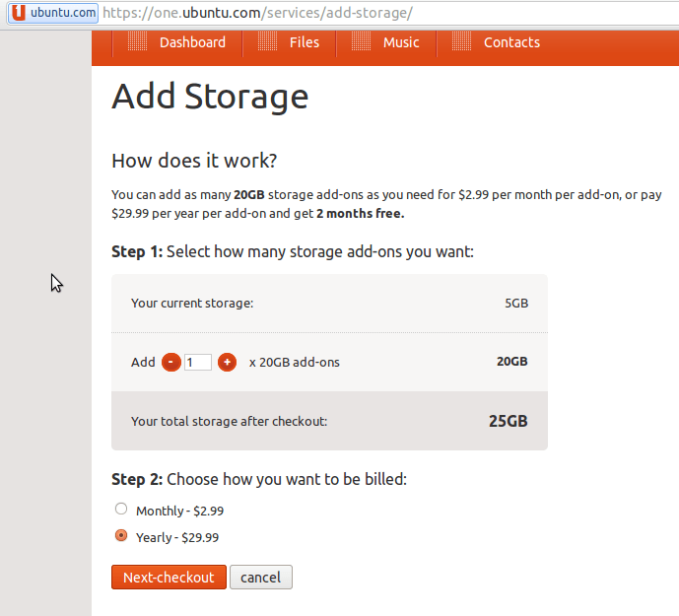Open the Contacts tab
679x616 pixels.
511,42
